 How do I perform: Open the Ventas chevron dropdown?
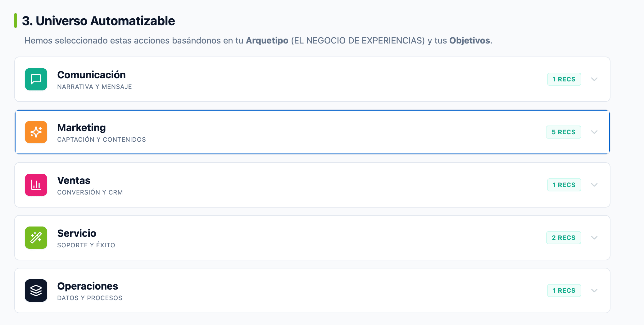point(595,185)
